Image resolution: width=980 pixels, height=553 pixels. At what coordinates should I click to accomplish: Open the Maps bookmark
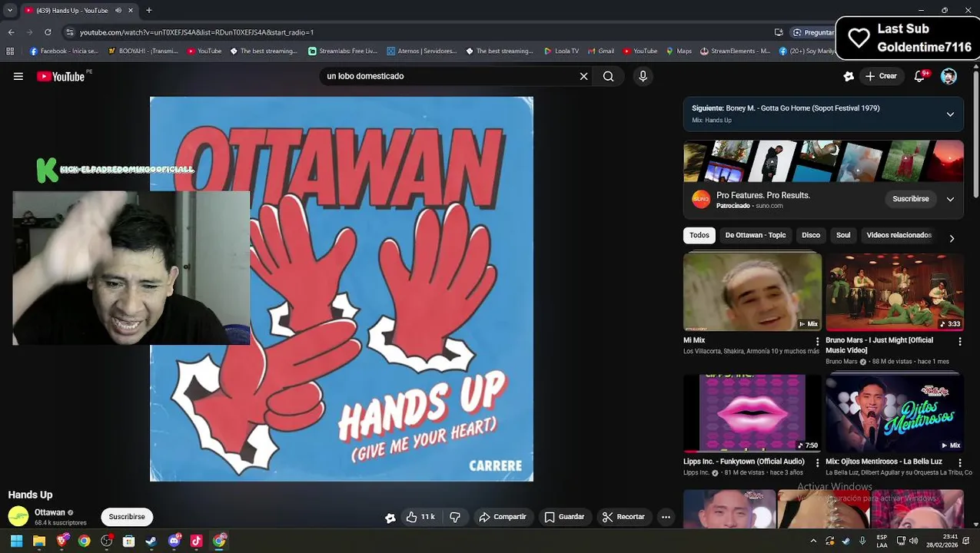click(x=679, y=51)
